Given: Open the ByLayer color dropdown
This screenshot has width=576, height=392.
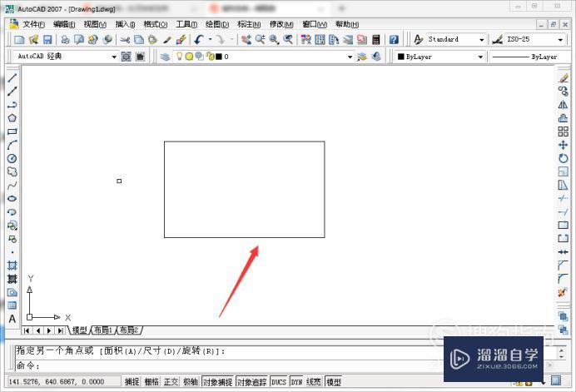Looking at the screenshot, I should point(479,57).
